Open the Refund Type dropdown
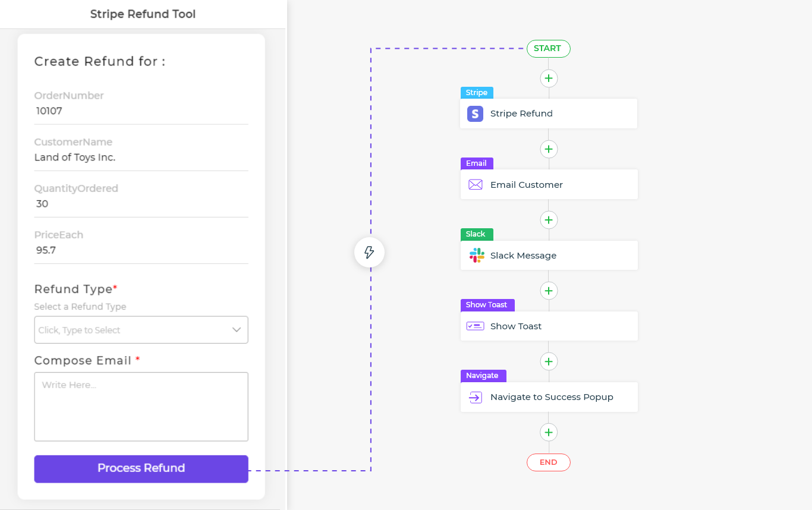The image size is (812, 510). (141, 330)
